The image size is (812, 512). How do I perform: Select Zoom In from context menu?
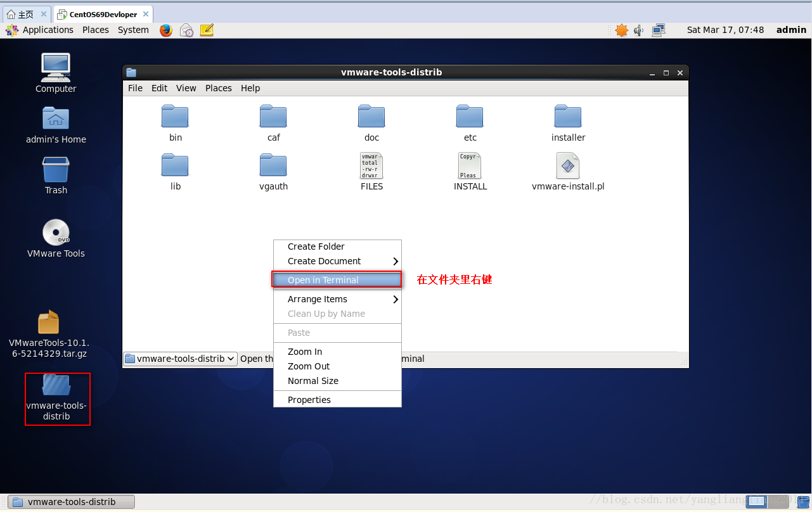click(337, 352)
